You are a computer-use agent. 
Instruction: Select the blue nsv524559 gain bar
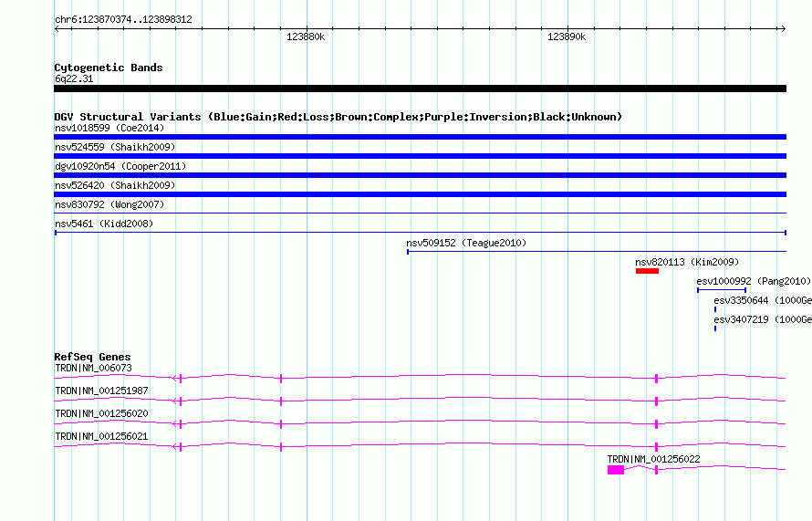[420, 156]
